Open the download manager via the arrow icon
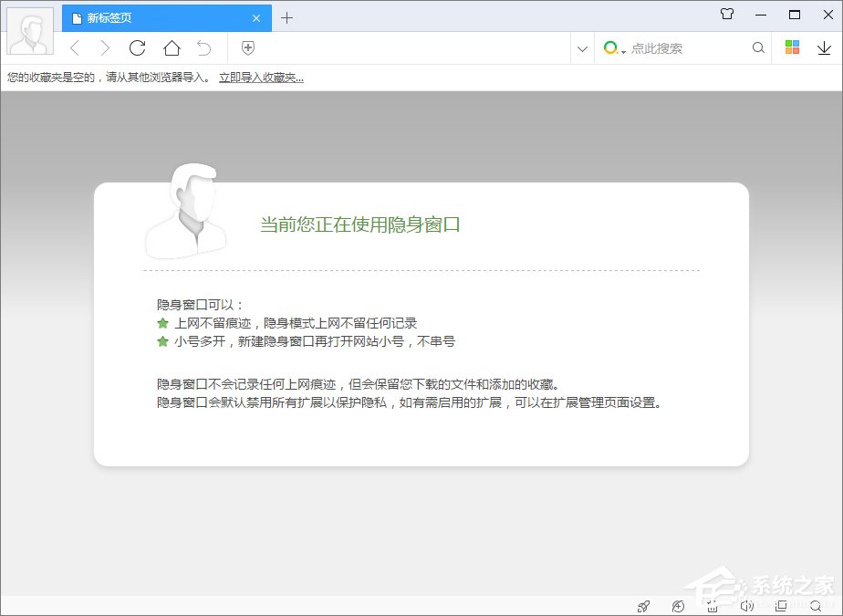The width and height of the screenshot is (843, 616). 822,47
